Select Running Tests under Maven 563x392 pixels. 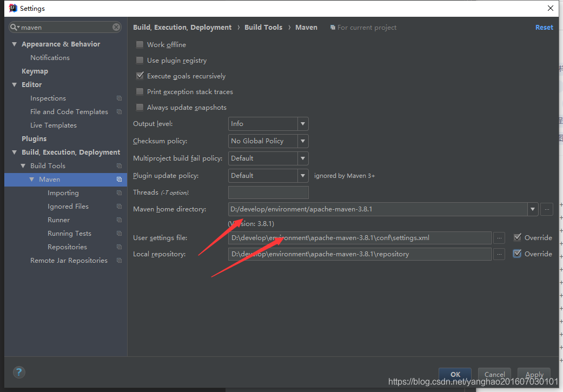[x=69, y=234]
